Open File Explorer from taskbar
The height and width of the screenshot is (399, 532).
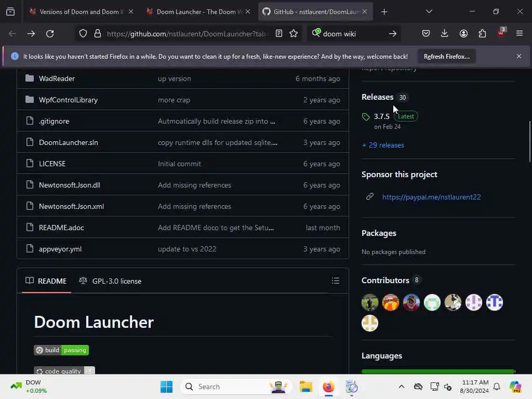(305, 387)
